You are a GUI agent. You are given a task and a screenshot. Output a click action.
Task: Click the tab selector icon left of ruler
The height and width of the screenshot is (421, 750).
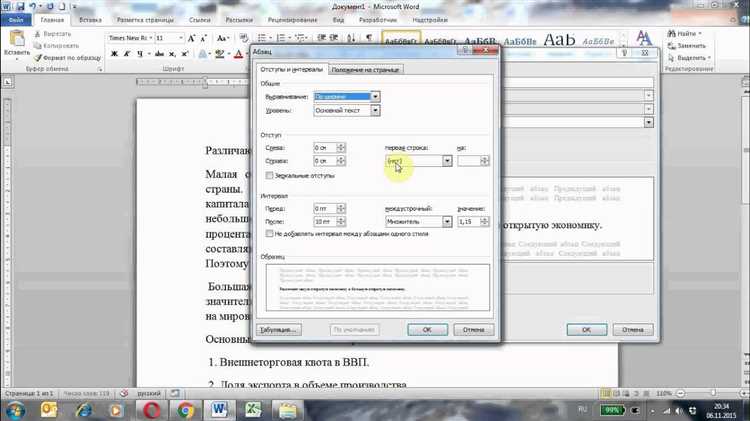[x=7, y=82]
